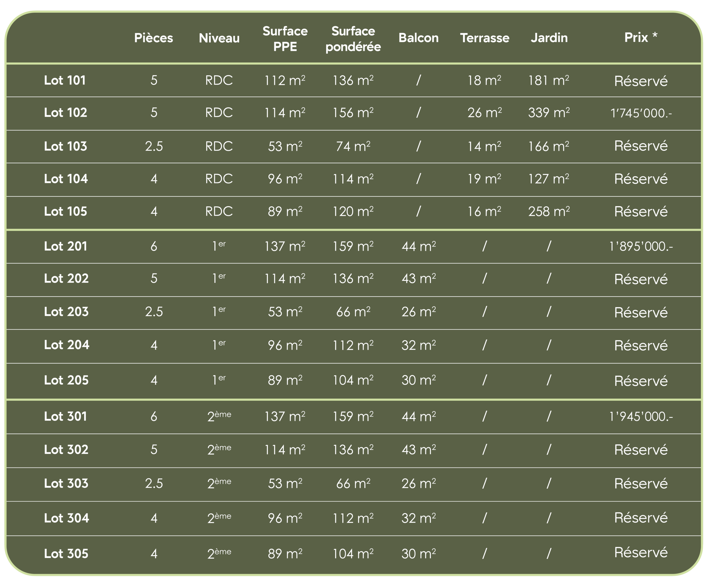Click the Réservé status for Lot 205
The image size is (706, 588).
coord(641,381)
